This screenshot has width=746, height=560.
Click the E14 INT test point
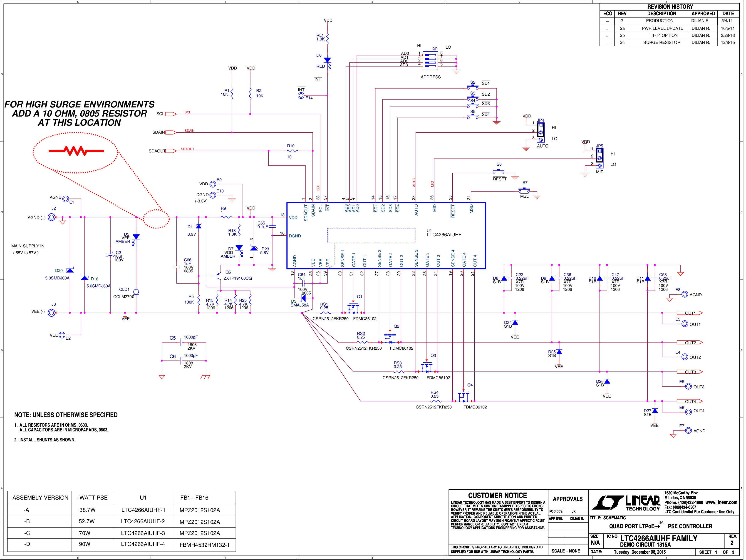301,96
